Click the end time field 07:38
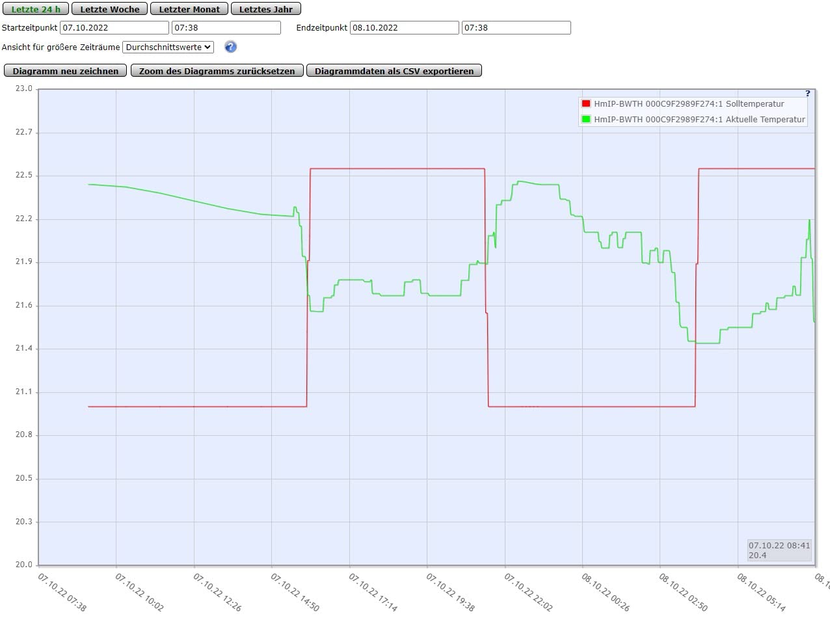 (x=516, y=27)
